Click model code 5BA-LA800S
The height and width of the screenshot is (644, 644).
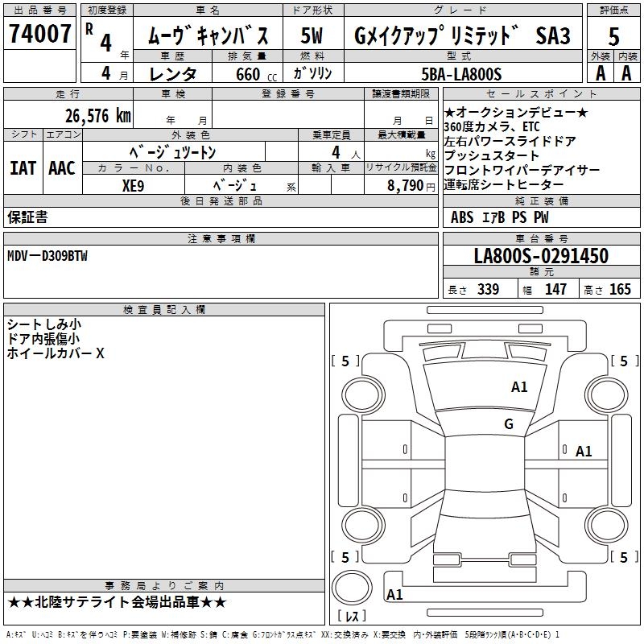tap(461, 74)
